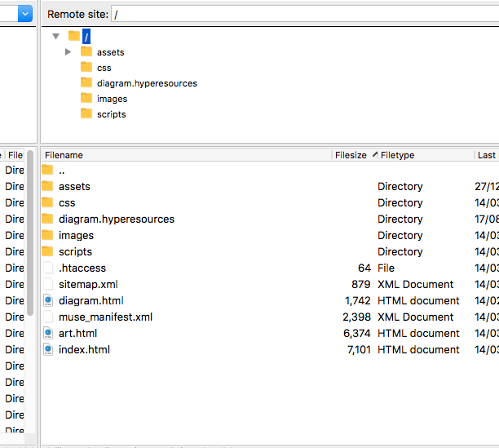The width and height of the screenshot is (499, 448).
Task: Sort by Last modified column header
Action: tap(487, 155)
